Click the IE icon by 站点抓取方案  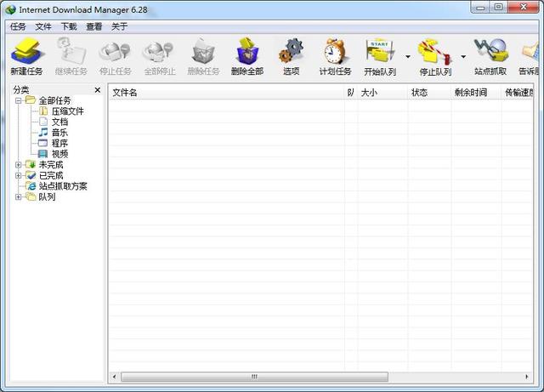tap(31, 186)
